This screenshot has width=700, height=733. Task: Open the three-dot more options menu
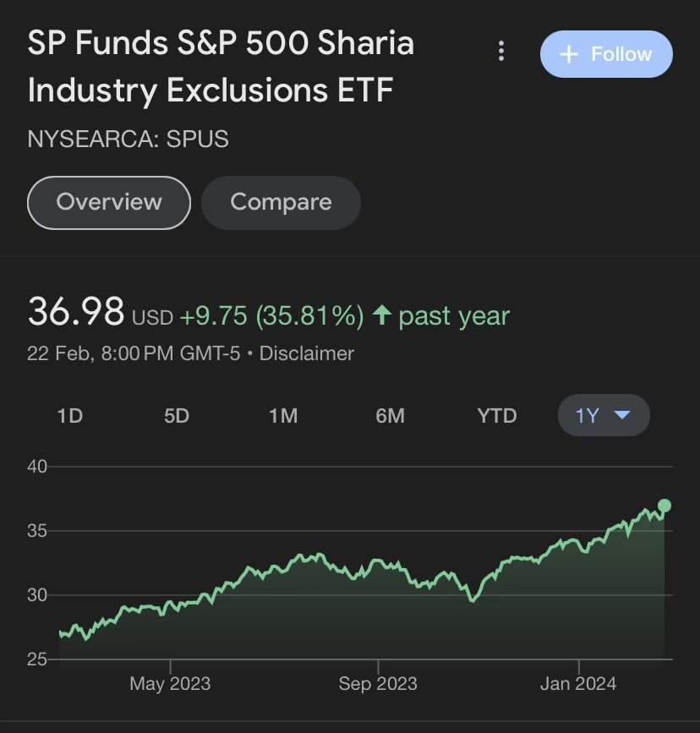[501, 52]
